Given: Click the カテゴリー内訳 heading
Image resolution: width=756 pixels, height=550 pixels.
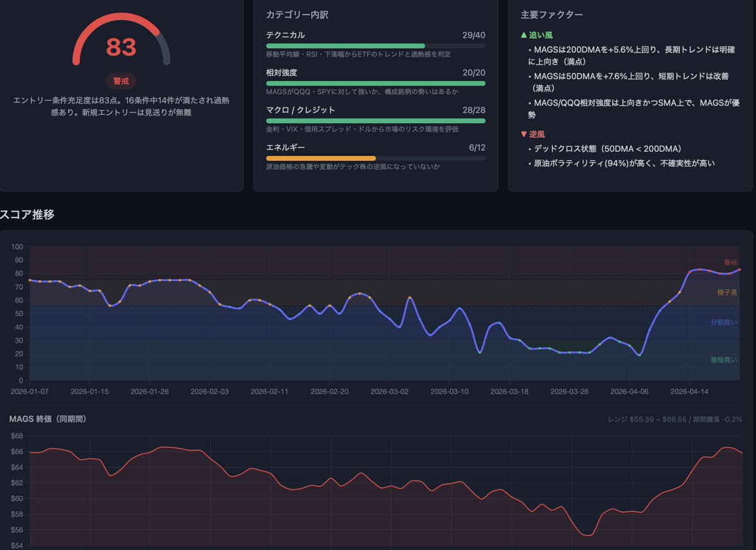Looking at the screenshot, I should 297,14.
